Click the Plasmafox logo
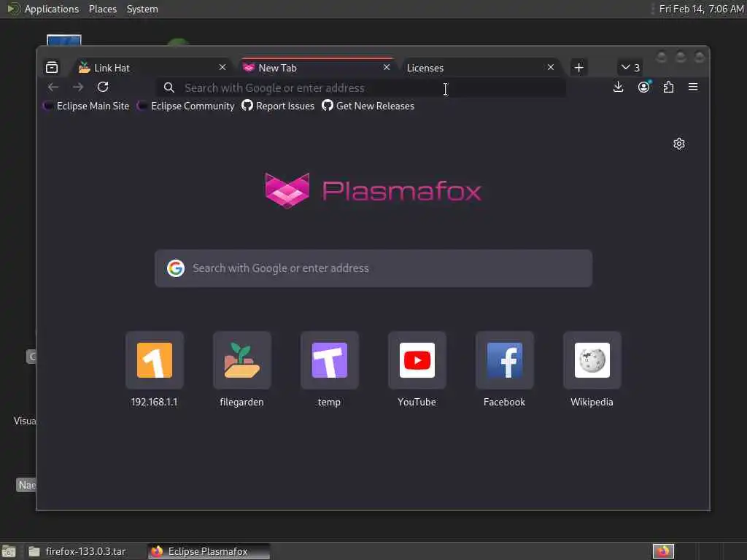747x560 pixels. (373, 190)
